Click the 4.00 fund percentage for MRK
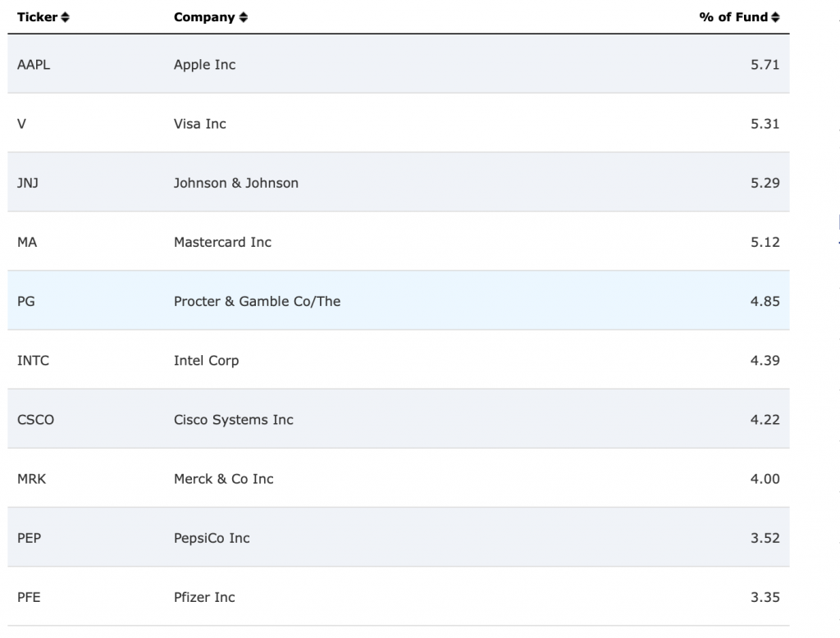The width and height of the screenshot is (840, 638). pos(765,479)
